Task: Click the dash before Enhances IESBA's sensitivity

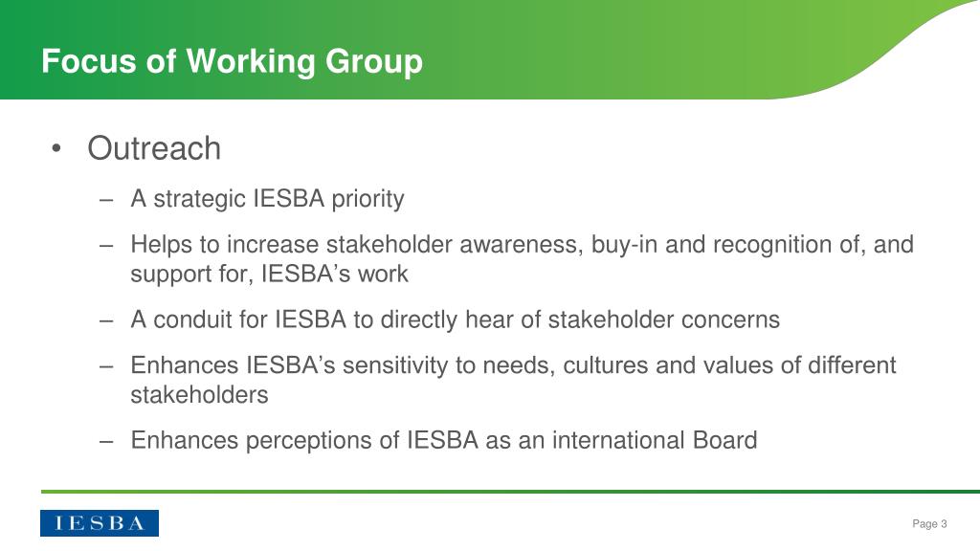Action: [x=106, y=366]
